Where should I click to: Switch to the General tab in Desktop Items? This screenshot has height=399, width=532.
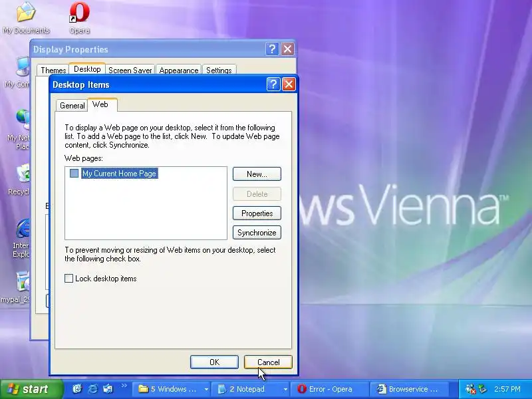(72, 106)
